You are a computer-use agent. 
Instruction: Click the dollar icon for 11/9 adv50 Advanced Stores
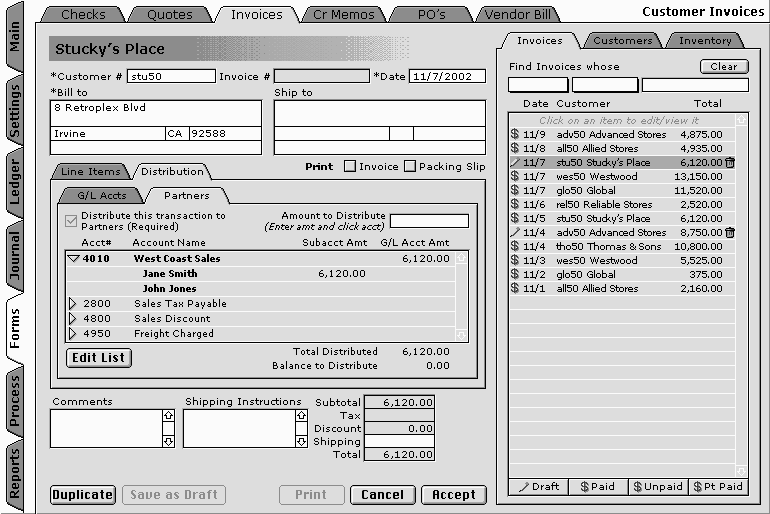(x=515, y=134)
